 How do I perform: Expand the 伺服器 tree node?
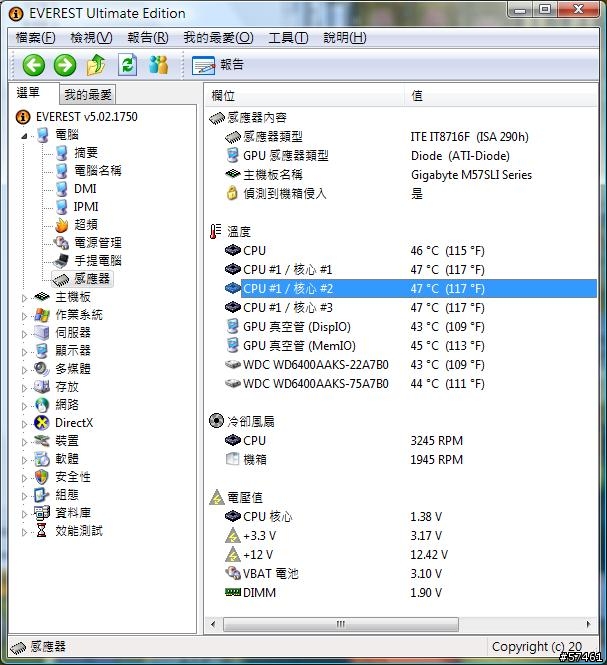[x=24, y=334]
